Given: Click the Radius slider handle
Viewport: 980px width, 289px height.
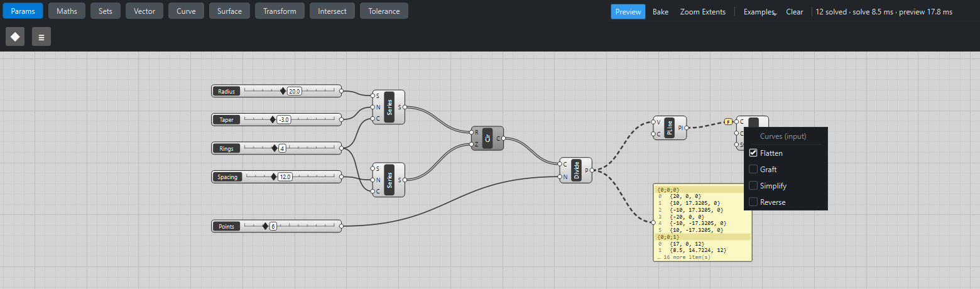Looking at the screenshot, I should coord(283,91).
